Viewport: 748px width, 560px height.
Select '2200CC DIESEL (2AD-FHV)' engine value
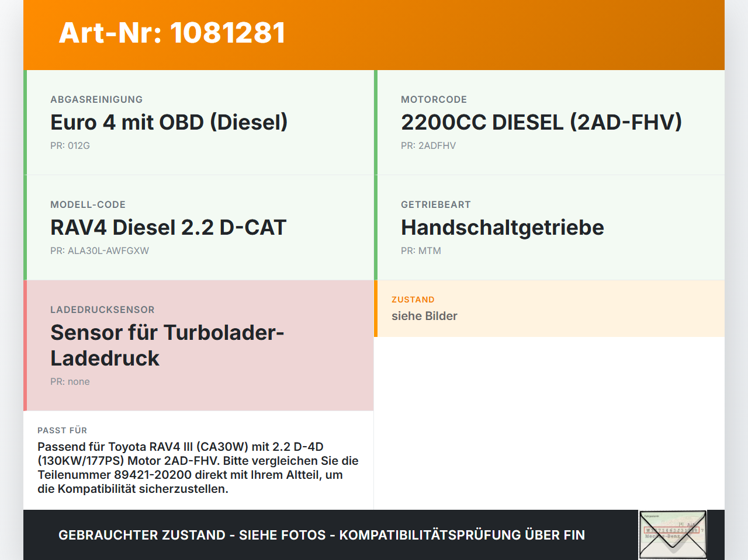(x=541, y=122)
